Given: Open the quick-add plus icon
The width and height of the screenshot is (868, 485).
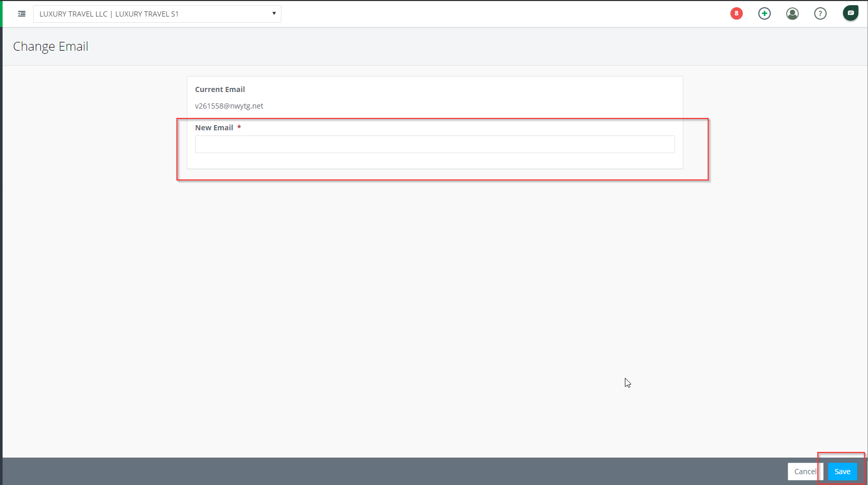Looking at the screenshot, I should pos(764,13).
